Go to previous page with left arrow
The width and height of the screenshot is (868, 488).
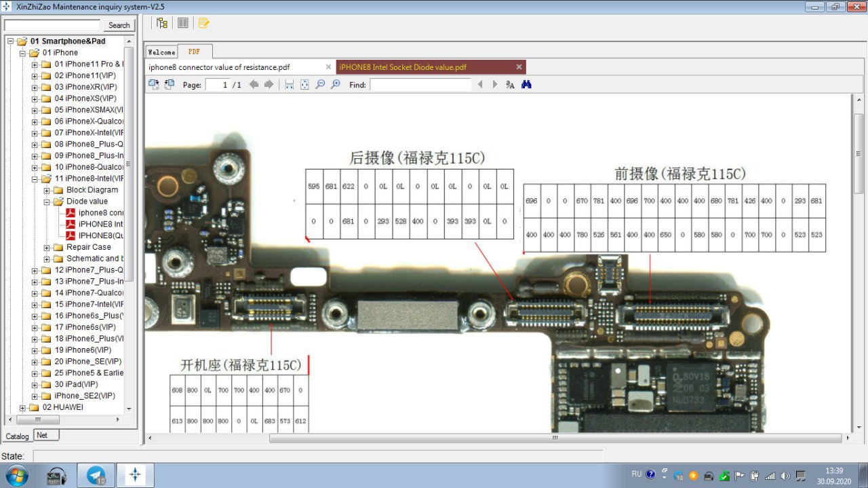click(x=254, y=84)
